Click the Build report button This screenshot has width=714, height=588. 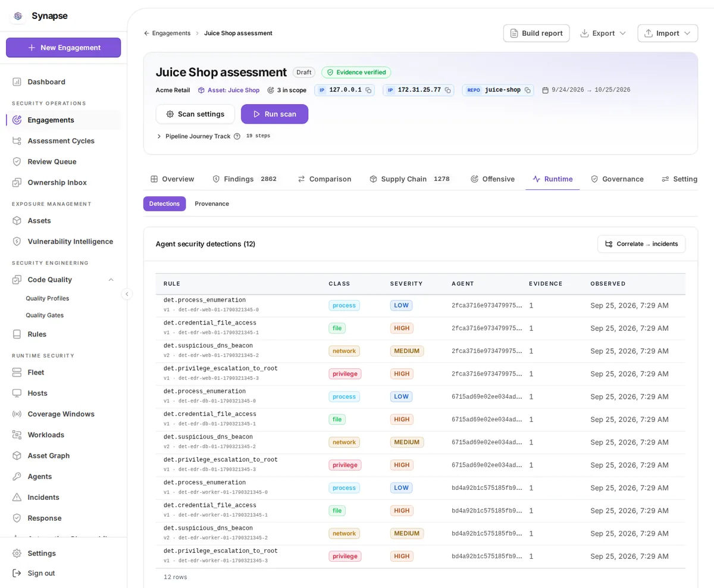(536, 33)
